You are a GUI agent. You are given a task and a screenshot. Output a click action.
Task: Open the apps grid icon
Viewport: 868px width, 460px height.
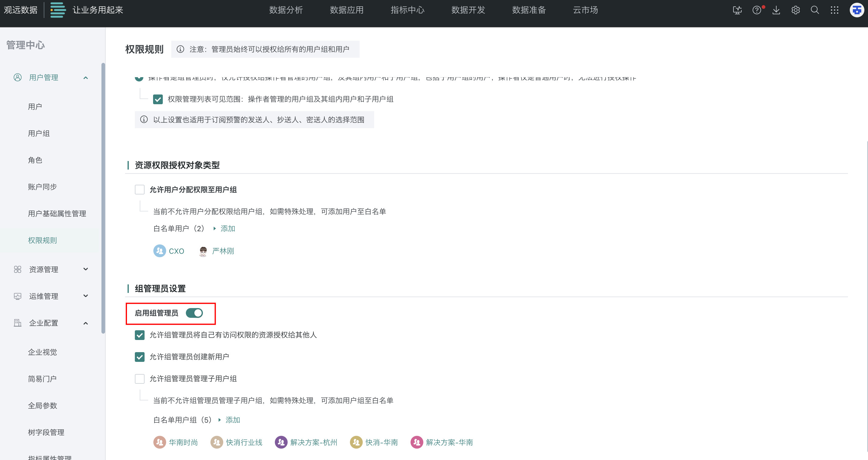(834, 10)
